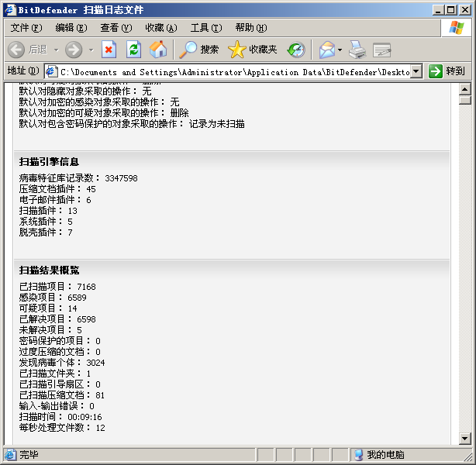Viewport: 476px width, 465px height.
Task: Click the Windows flag logo
Action: [x=457, y=28]
